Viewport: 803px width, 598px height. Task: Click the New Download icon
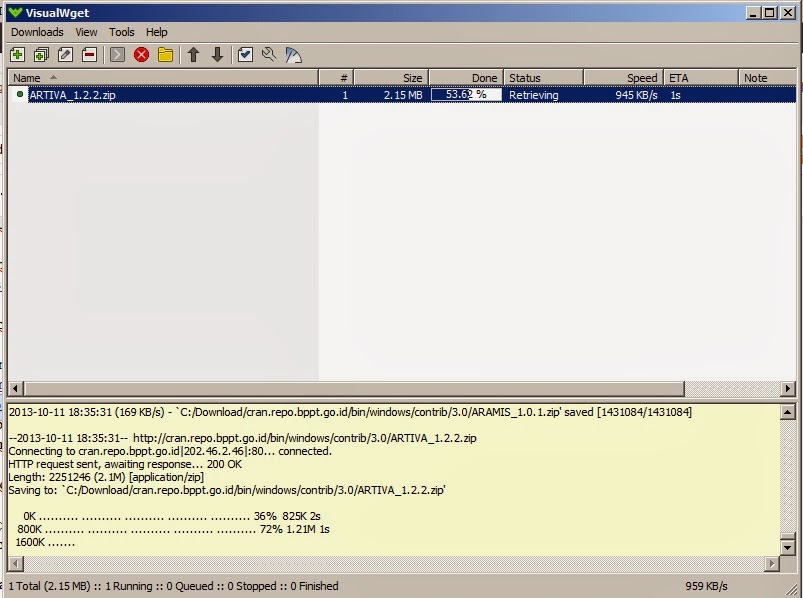point(16,55)
